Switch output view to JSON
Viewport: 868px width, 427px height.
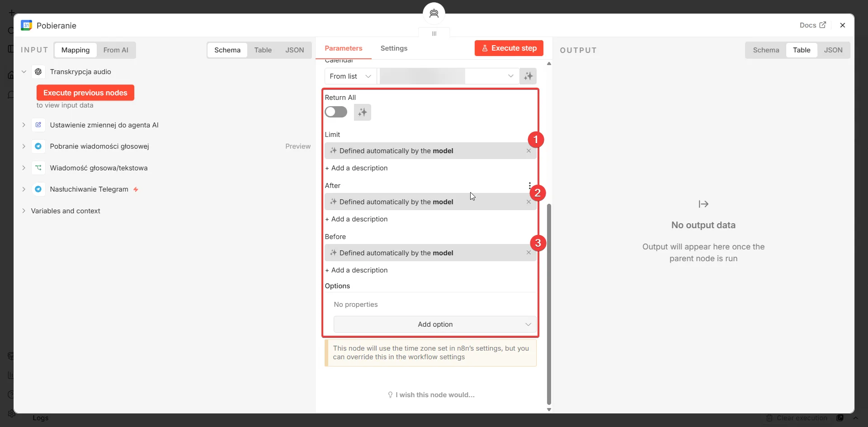pyautogui.click(x=833, y=50)
